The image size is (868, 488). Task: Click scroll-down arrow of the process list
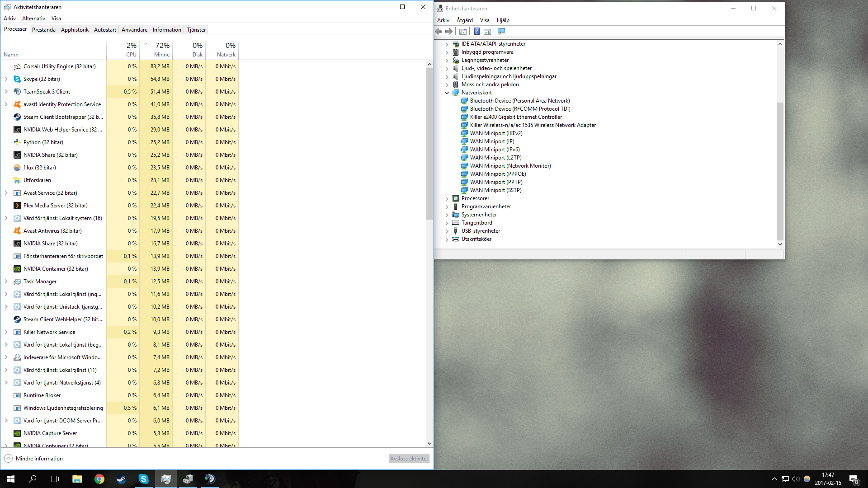point(429,444)
